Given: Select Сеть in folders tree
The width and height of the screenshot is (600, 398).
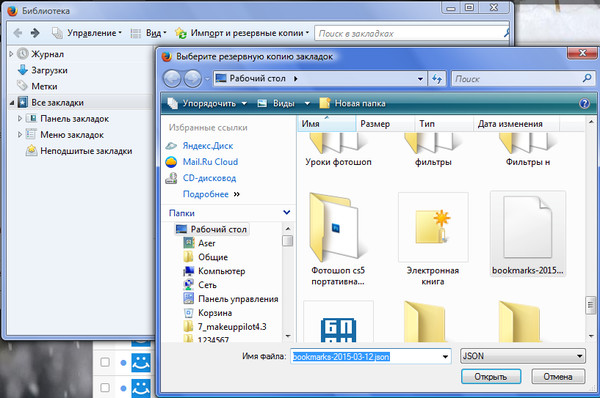Looking at the screenshot, I should [x=207, y=285].
